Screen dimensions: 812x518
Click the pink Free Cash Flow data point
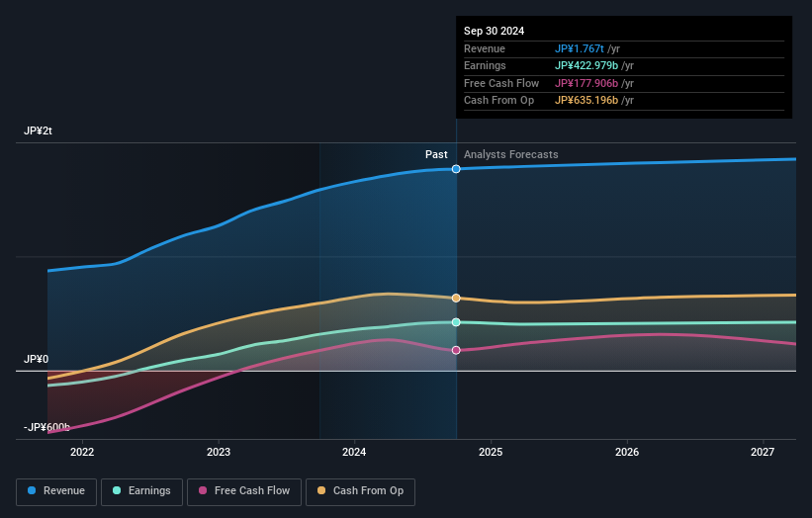click(x=456, y=350)
